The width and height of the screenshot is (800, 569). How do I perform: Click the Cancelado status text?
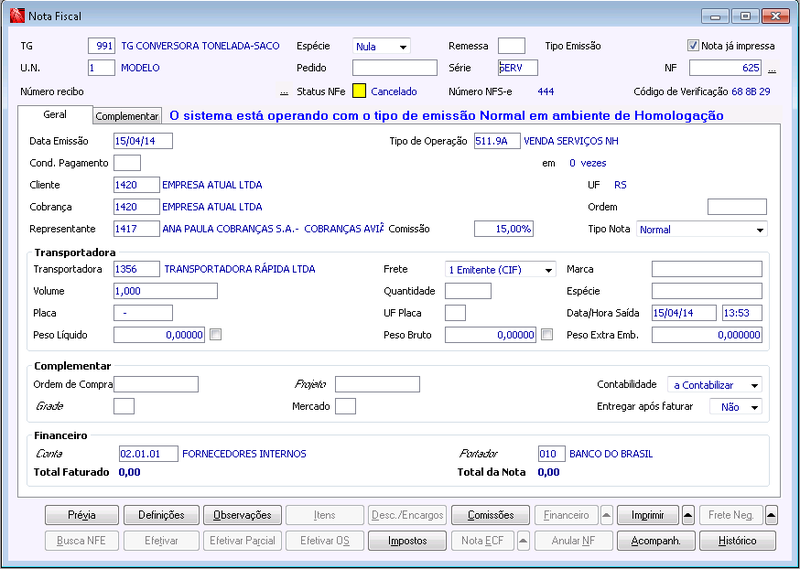point(394,92)
